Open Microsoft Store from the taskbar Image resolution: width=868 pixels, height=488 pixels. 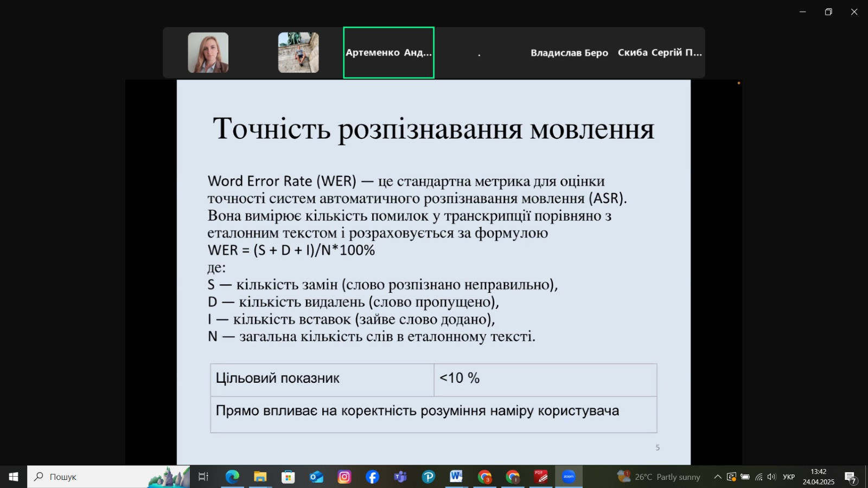[288, 477]
